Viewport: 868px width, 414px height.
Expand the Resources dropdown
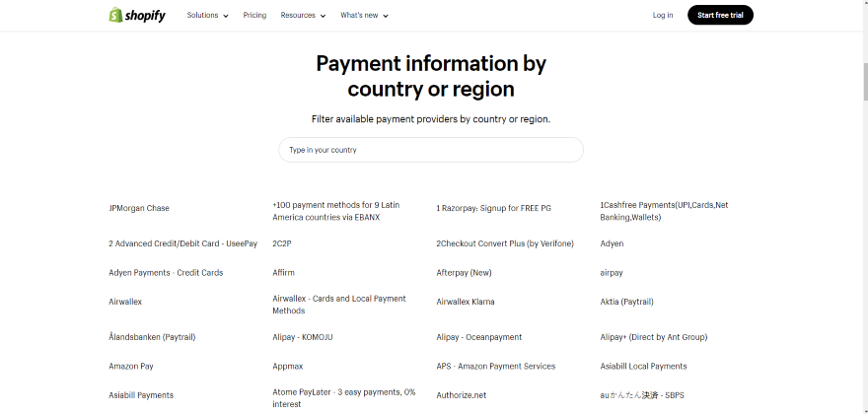point(303,16)
